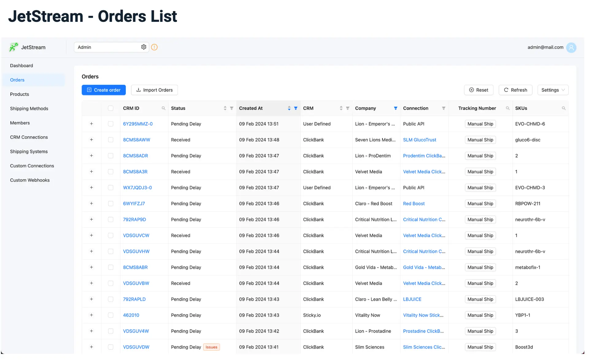Image resolution: width=589 pixels, height=364 pixels.
Task: Click the Import Orders icon
Action: (x=138, y=90)
